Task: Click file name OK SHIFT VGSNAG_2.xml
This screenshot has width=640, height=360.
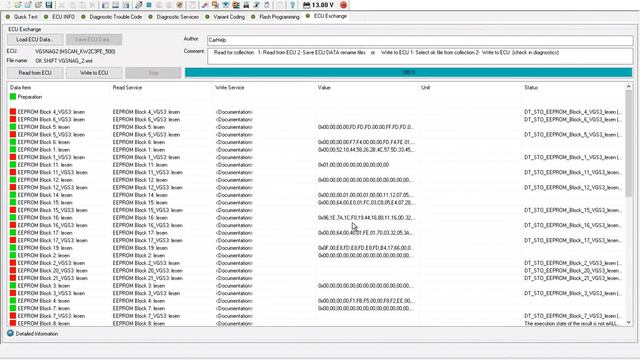Action: coord(63,60)
